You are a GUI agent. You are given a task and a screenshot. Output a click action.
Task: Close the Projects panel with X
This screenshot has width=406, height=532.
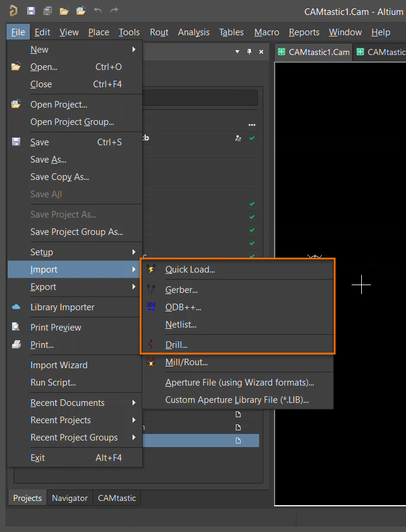262,51
